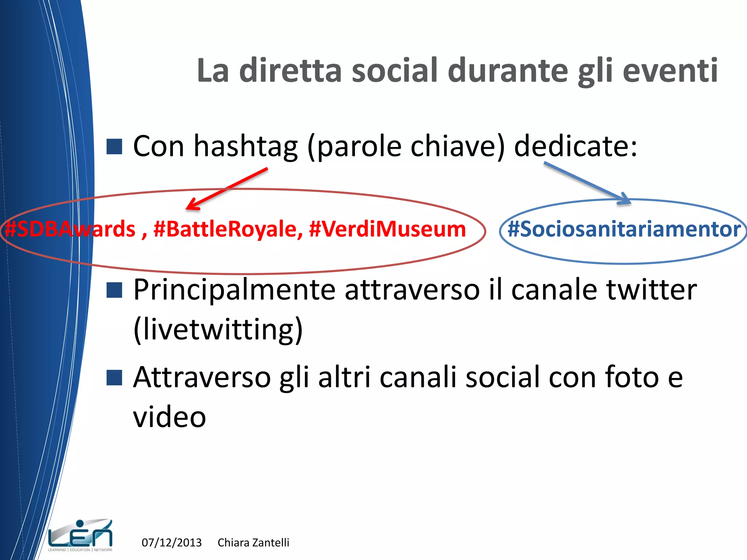Click the LEN Learning Education Network logo
Viewport: 747px width, 560px height.
[80, 535]
